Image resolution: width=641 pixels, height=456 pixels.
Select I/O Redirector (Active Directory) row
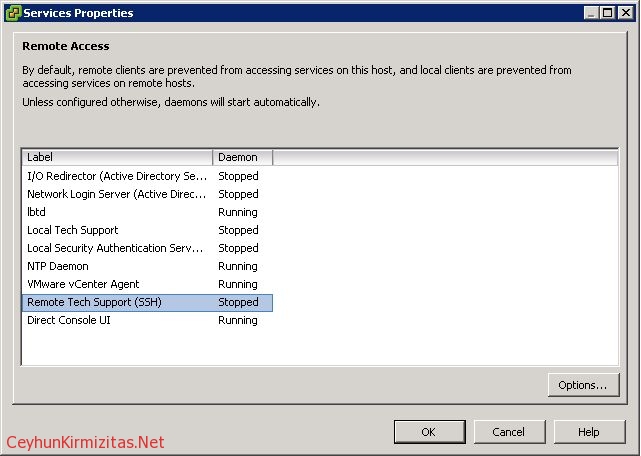tap(147, 176)
